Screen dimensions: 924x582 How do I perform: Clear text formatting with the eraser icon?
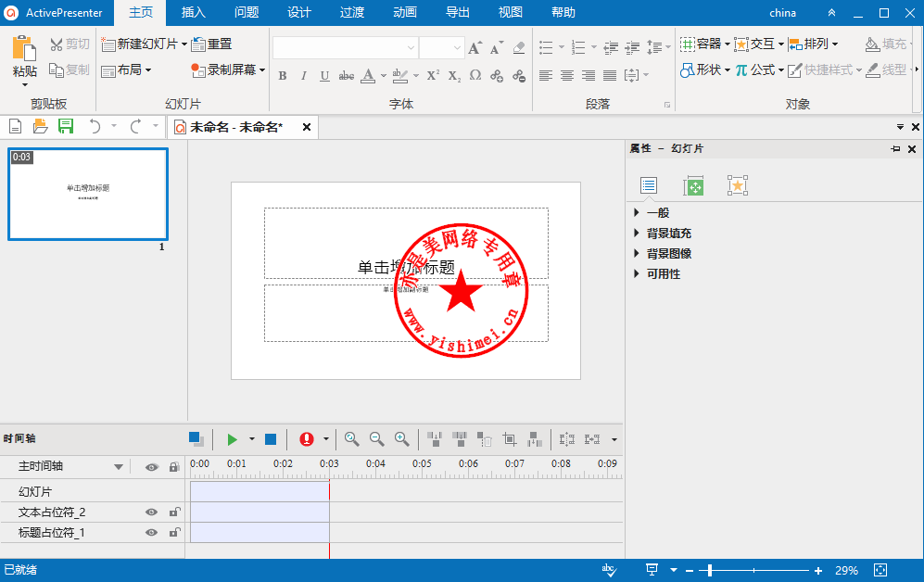(x=519, y=47)
